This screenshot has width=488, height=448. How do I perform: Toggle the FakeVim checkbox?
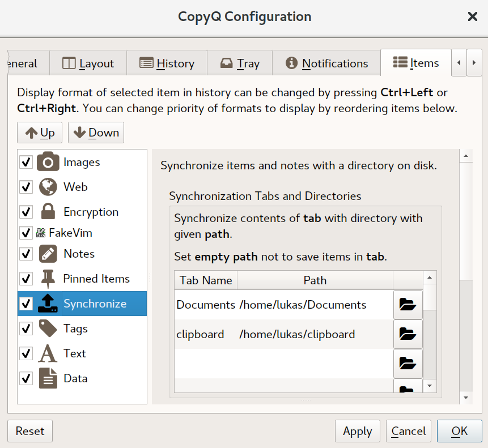coord(26,233)
